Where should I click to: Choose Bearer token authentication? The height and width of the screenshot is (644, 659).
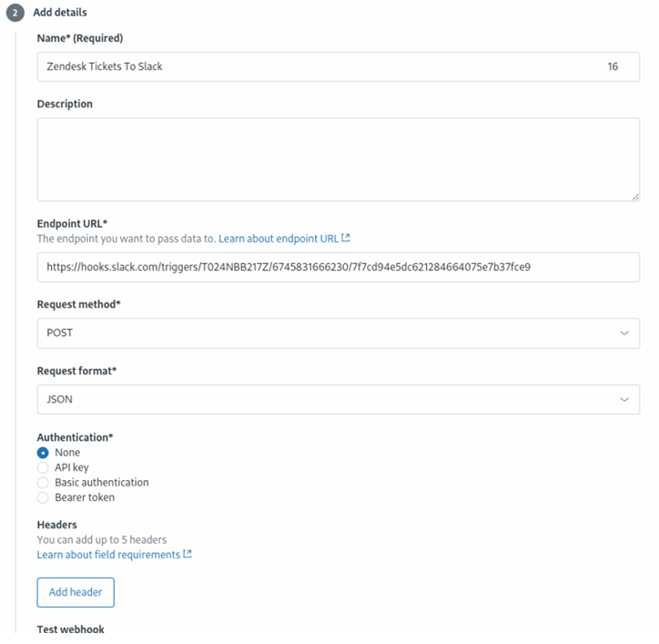pyautogui.click(x=43, y=497)
